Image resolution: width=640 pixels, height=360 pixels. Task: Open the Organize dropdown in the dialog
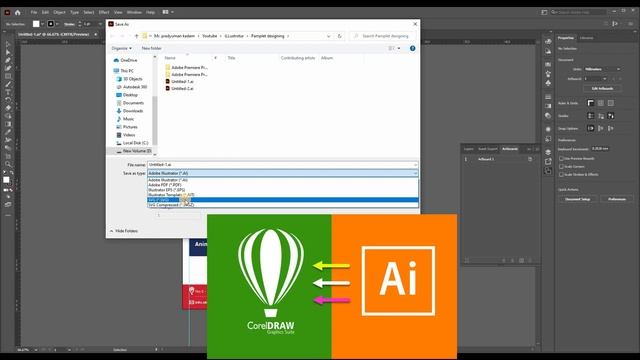pos(122,48)
